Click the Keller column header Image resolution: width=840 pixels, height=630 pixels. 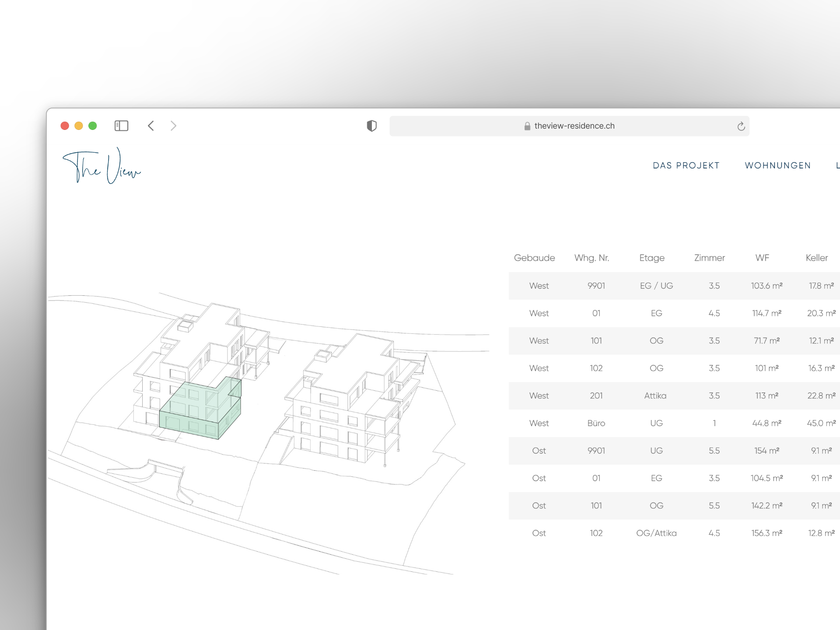(817, 258)
